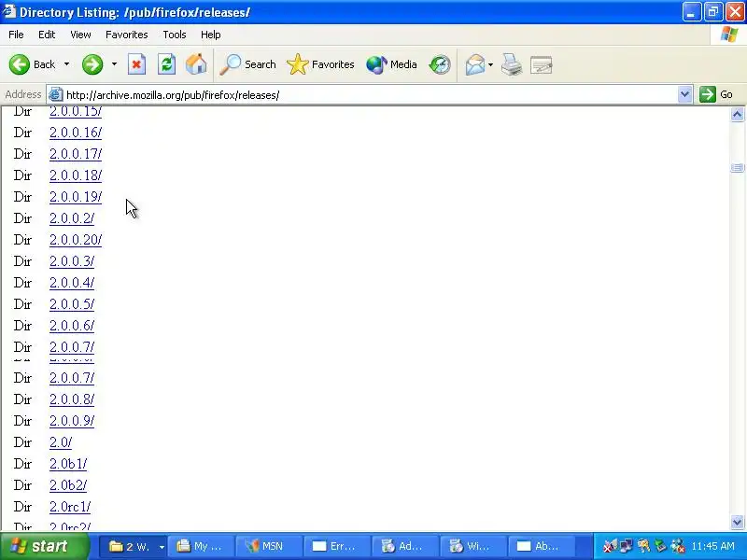This screenshot has height=560, width=747.
Task: Open the View menu
Action: pos(80,35)
